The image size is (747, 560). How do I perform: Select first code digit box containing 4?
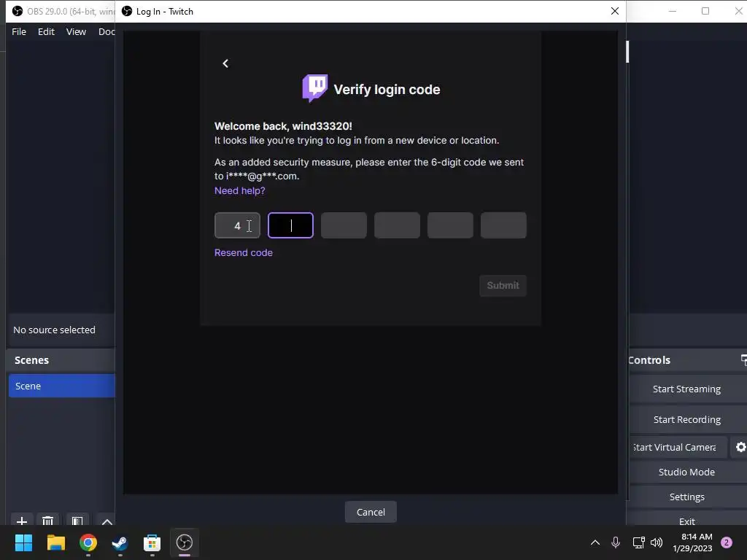coord(237,225)
